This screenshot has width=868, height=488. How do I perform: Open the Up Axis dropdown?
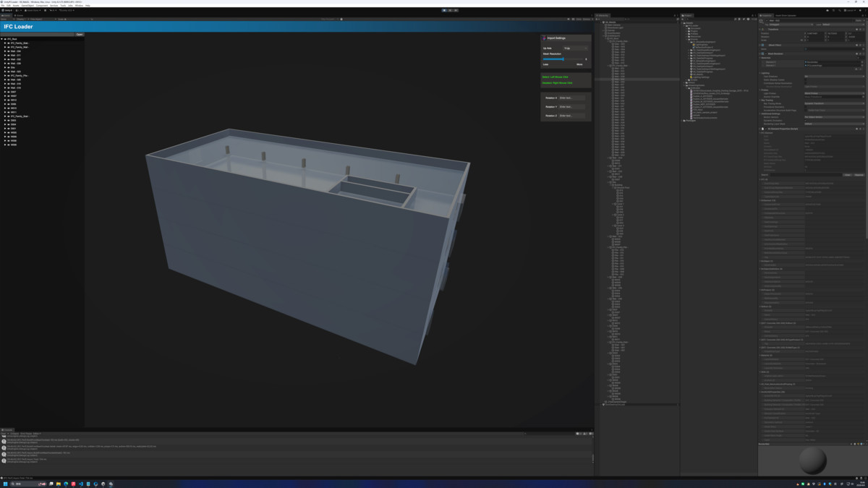(576, 48)
